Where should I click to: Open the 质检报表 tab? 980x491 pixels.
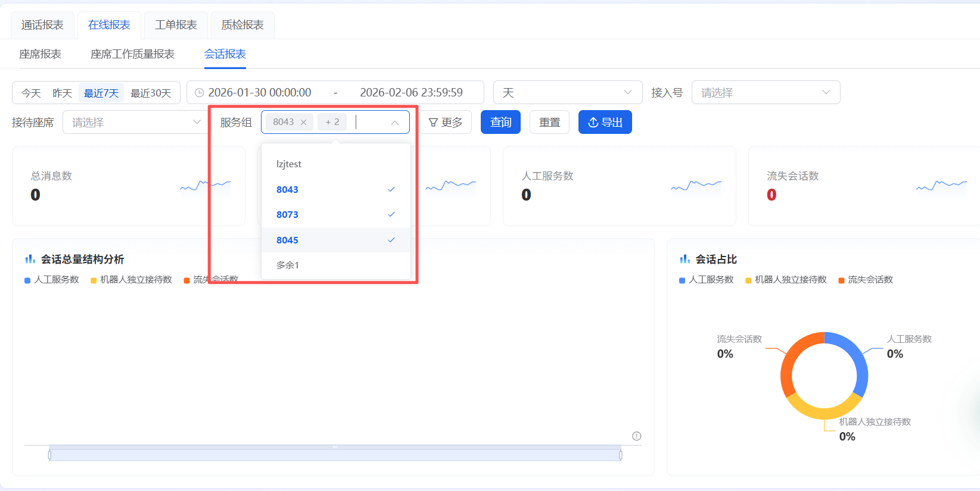[x=242, y=25]
